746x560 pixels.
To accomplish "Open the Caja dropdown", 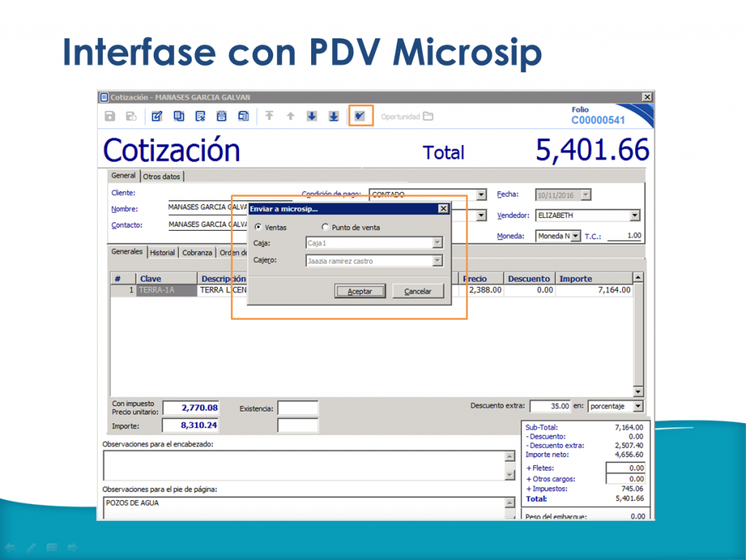I will [437, 243].
